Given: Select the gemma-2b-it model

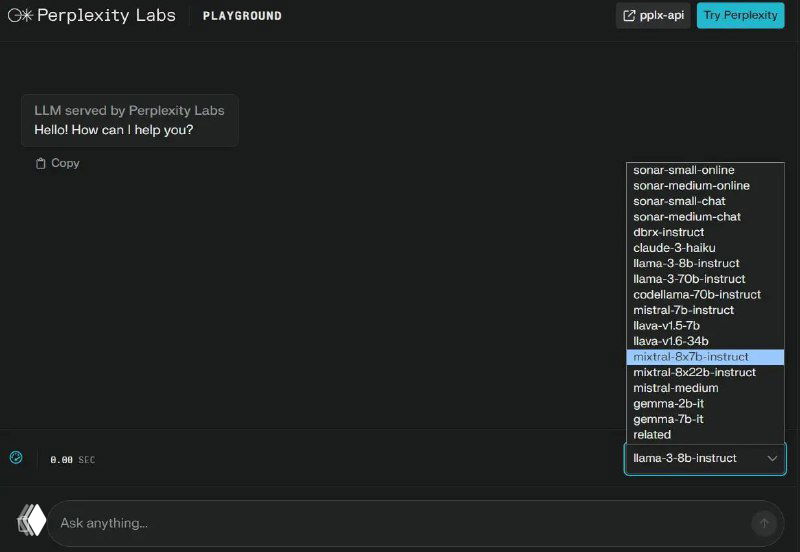Looking at the screenshot, I should (705, 404).
